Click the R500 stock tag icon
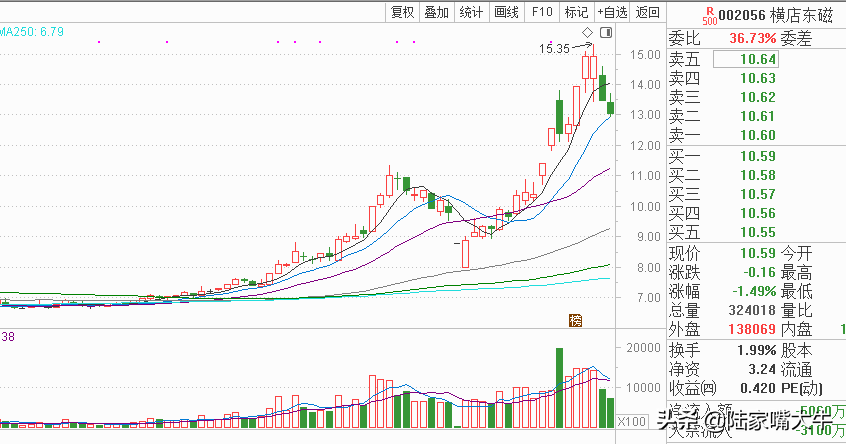Viewport: 846px width, 444px height. tap(709, 16)
